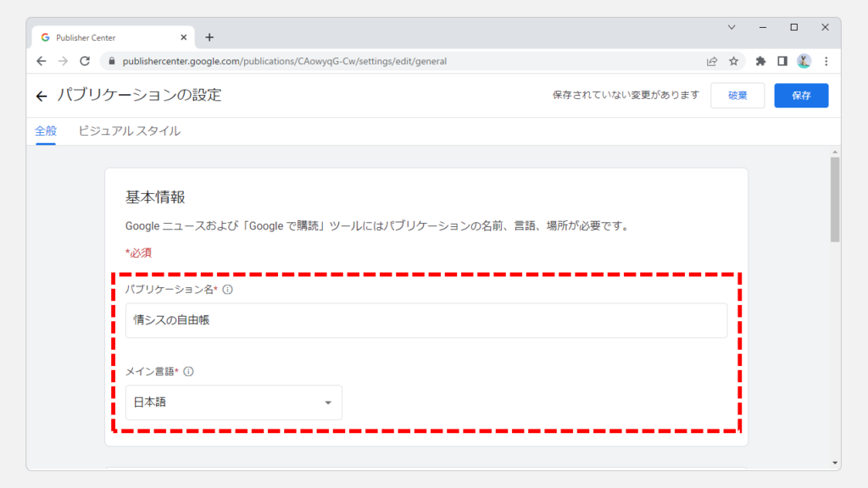Viewport: 868px width, 488px height.
Task: Open the share icon in the address bar
Action: pyautogui.click(x=712, y=61)
